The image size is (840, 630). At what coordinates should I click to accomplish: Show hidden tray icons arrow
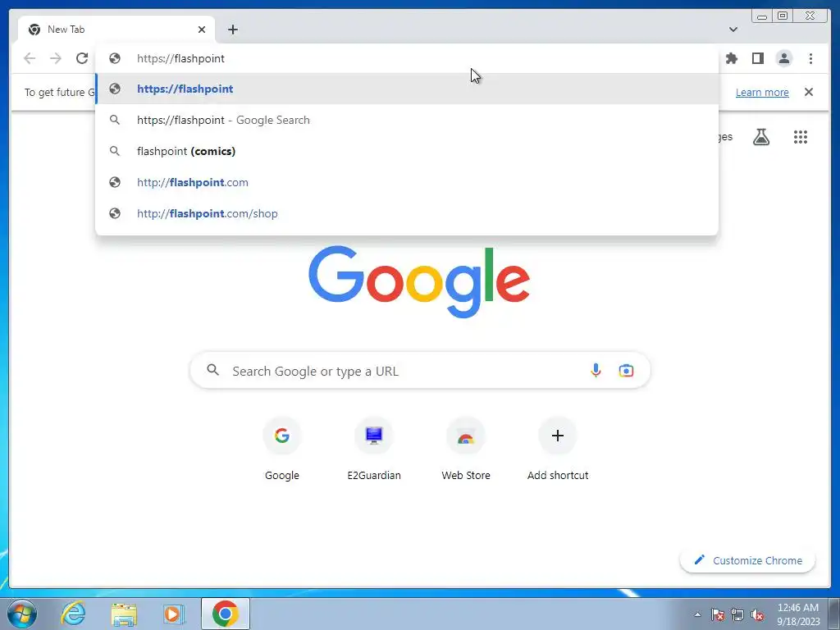click(x=697, y=614)
